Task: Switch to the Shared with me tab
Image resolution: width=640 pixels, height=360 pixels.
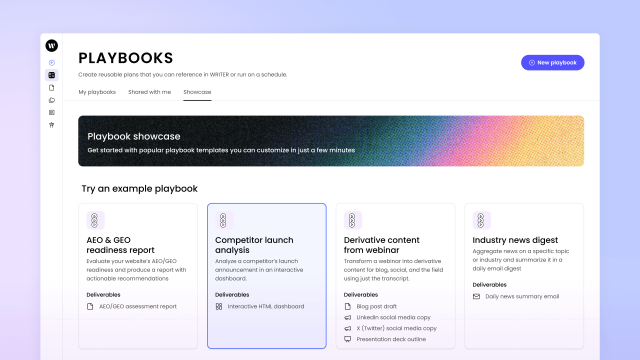Action: 149,92
